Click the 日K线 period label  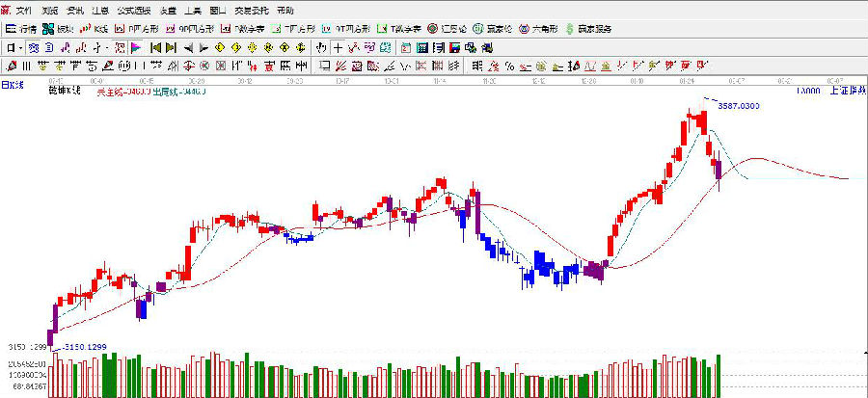(14, 87)
